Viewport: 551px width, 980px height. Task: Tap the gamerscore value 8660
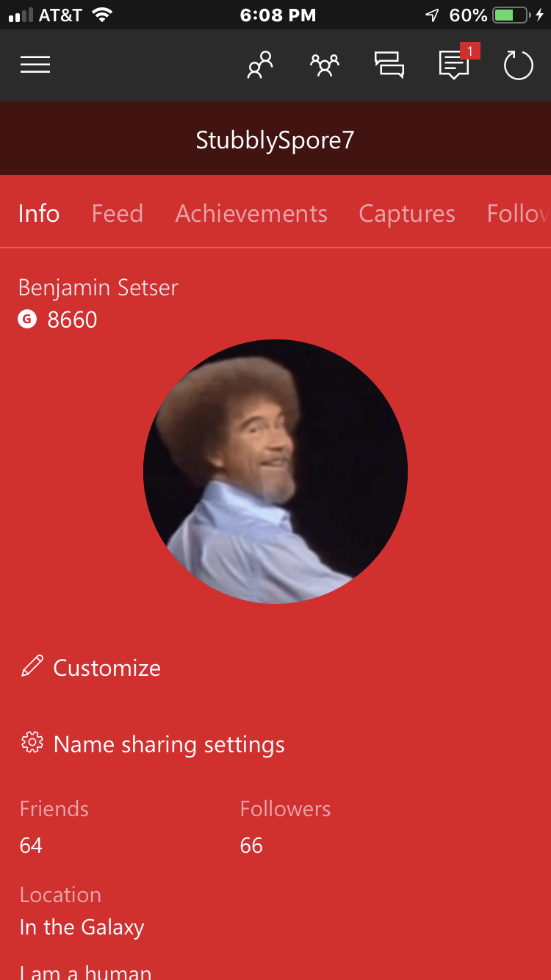[x=72, y=320]
